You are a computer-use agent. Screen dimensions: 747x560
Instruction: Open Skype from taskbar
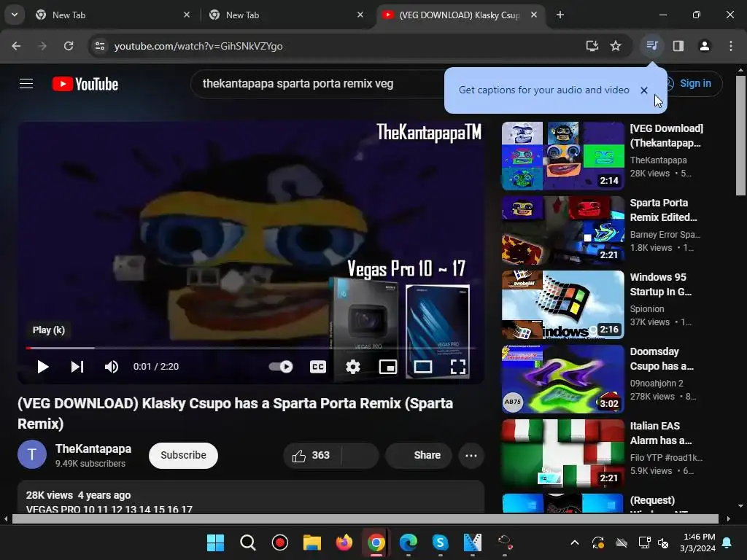[x=440, y=542]
